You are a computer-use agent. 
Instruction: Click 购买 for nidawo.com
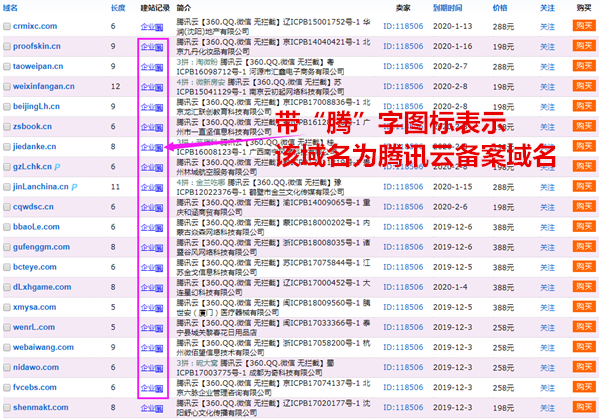click(x=584, y=367)
